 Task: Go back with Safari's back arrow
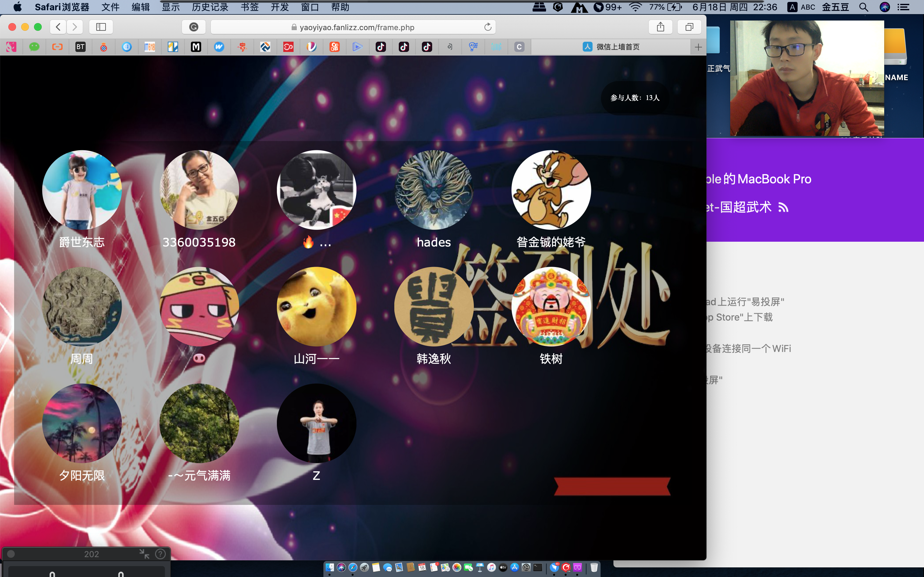pyautogui.click(x=58, y=27)
